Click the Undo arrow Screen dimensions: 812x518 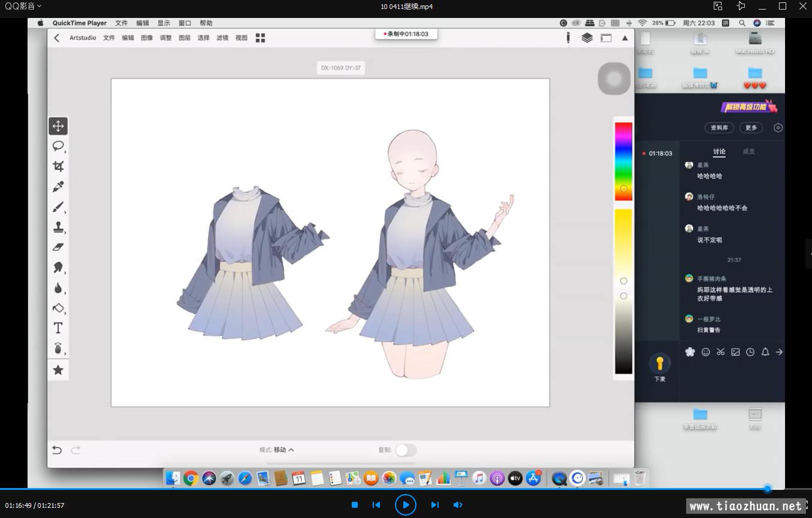pos(57,450)
